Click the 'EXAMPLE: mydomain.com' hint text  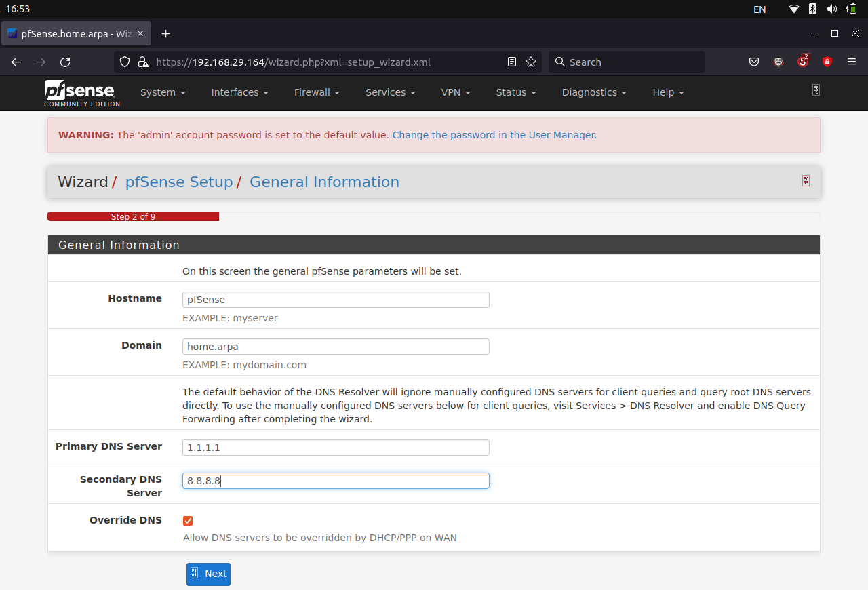point(244,365)
